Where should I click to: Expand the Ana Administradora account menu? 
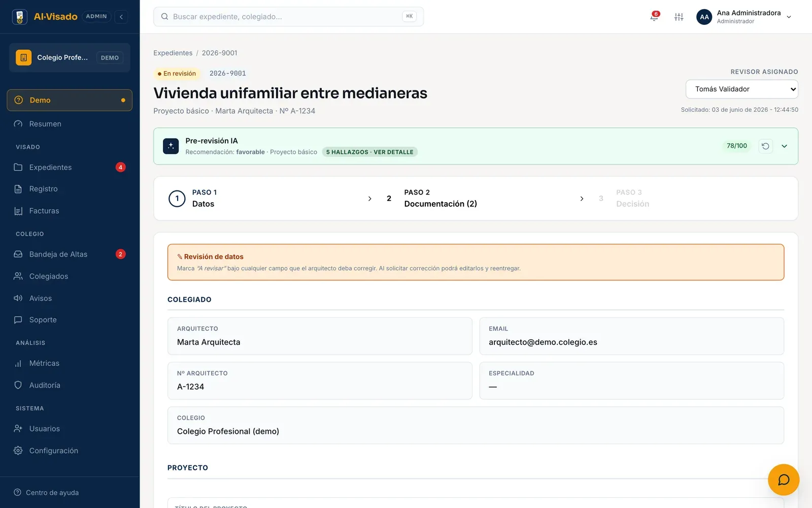point(789,17)
